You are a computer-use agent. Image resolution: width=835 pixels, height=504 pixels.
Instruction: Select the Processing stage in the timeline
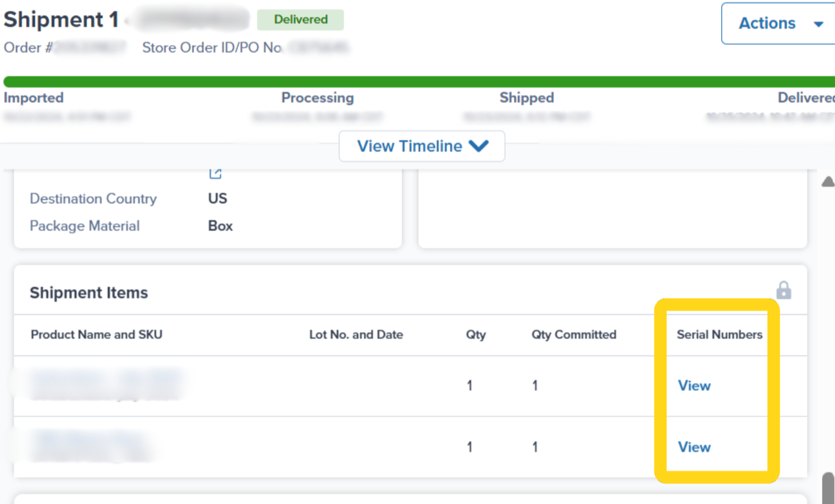[318, 98]
